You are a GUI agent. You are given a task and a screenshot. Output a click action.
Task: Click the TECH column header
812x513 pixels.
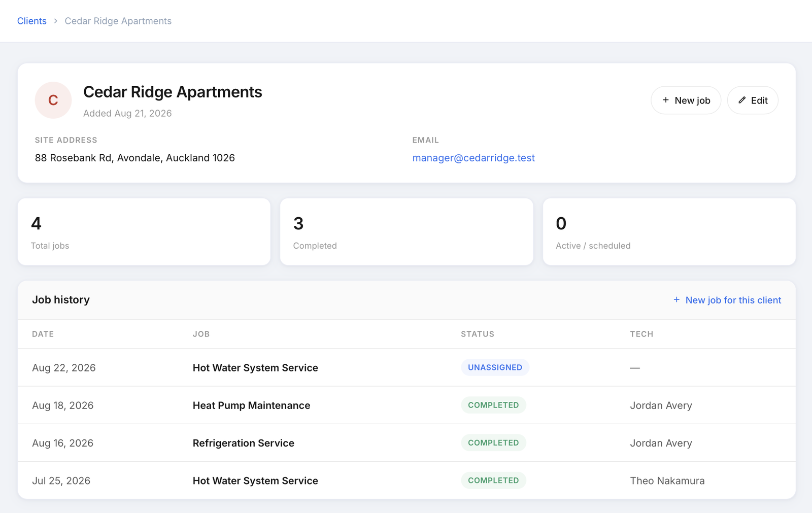click(x=641, y=334)
